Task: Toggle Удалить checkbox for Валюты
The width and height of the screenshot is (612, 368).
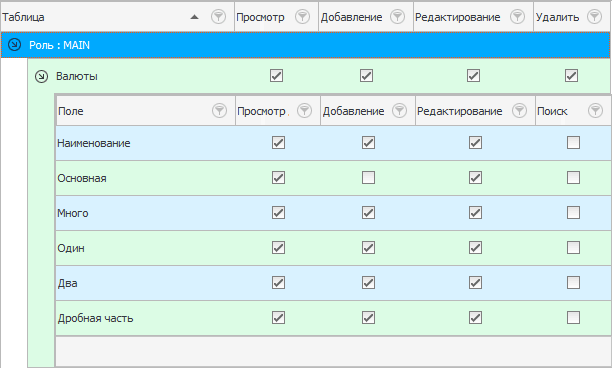Action: tap(571, 76)
